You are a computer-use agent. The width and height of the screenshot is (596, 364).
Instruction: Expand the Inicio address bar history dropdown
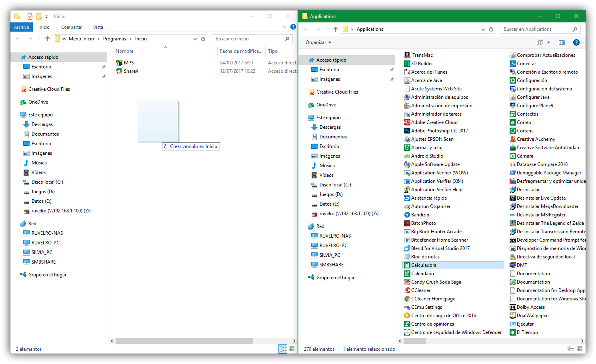(195, 39)
